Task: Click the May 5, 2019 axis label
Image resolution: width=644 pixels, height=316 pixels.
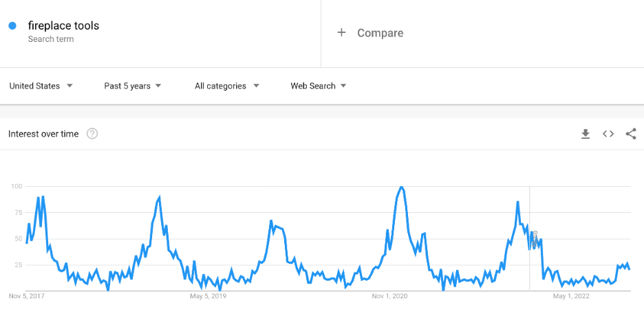Action: (x=208, y=296)
